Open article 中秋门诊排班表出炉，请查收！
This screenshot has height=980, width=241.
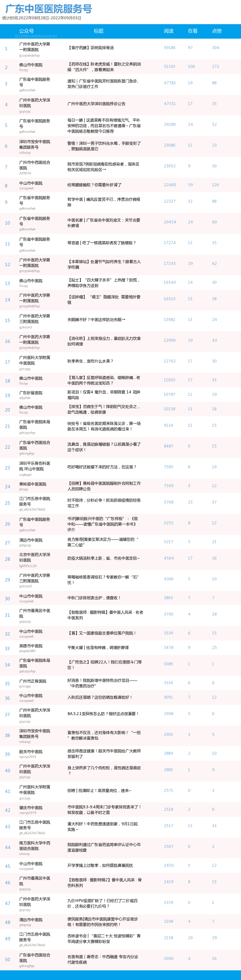(94, 598)
